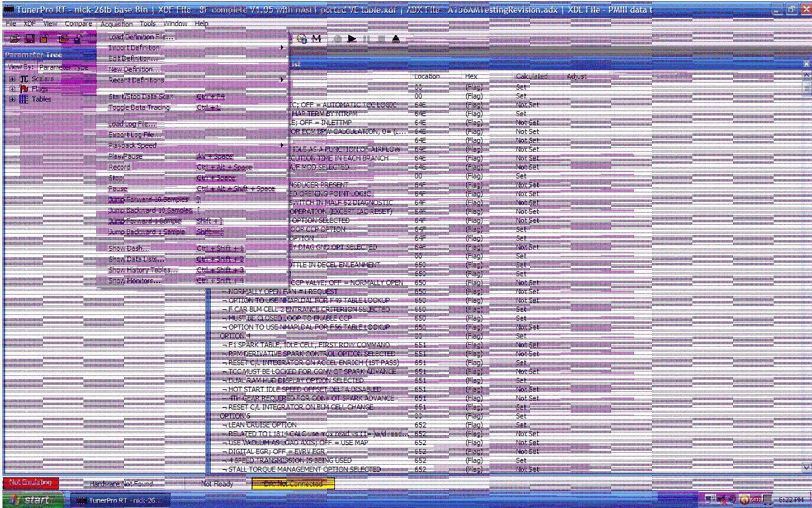This screenshot has width=812, height=508.
Task: Click TunerPro RT taskbar button
Action: (x=119, y=500)
